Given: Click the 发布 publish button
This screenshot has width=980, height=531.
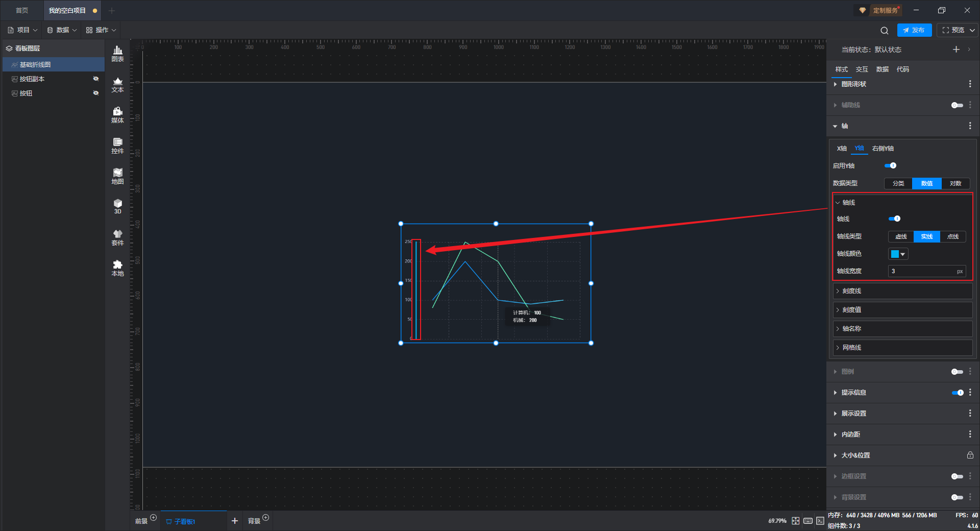Looking at the screenshot, I should pos(914,30).
